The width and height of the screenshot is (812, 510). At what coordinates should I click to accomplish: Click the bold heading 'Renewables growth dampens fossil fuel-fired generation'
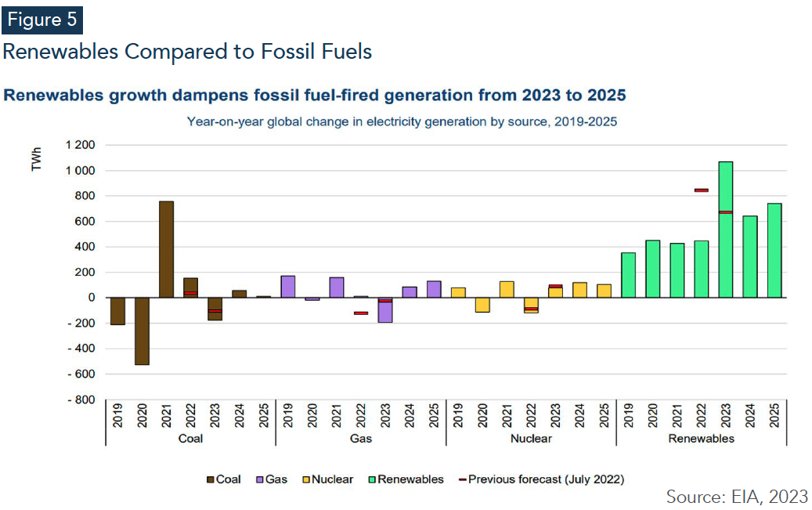pyautogui.click(x=239, y=96)
